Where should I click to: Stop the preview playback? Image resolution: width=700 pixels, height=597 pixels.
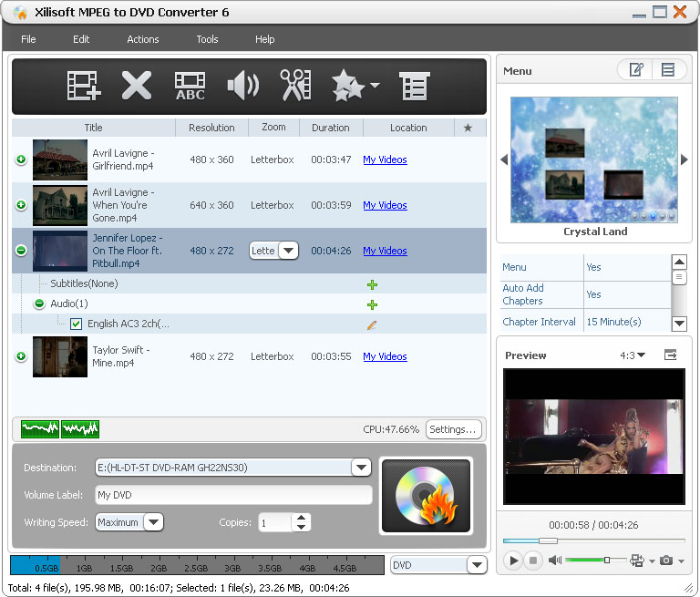(x=533, y=560)
